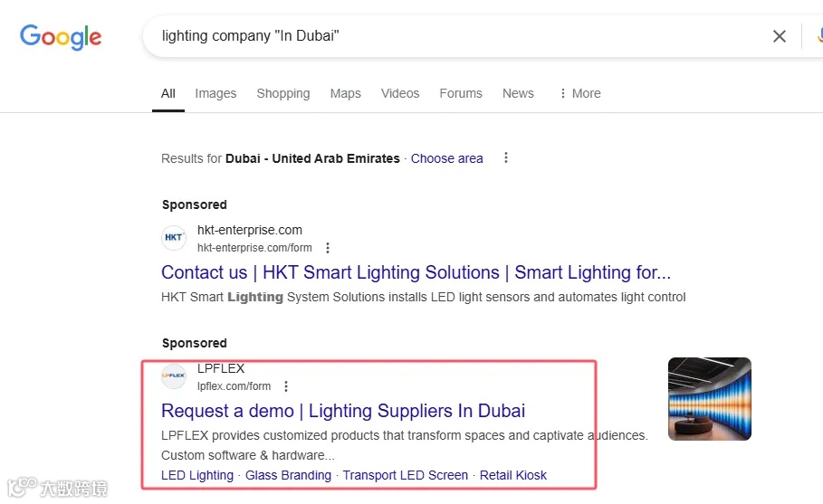Click the Google logo
This screenshot has height=504, width=823.
tap(61, 37)
